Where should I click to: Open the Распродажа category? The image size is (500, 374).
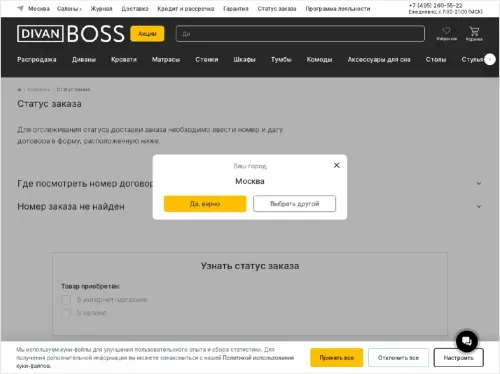click(x=37, y=60)
